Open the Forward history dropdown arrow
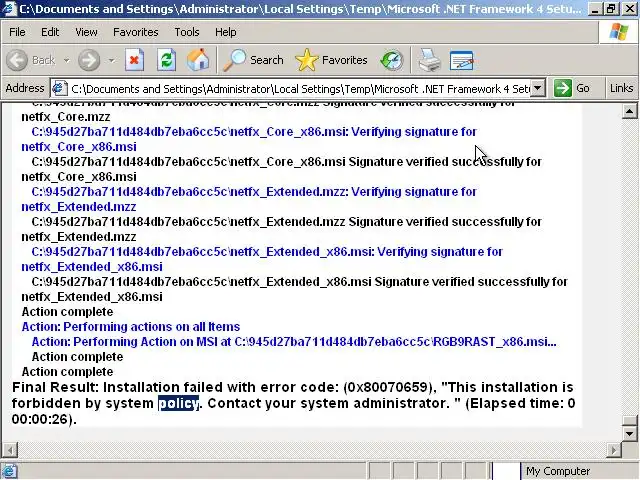This screenshot has width=640, height=480. pyautogui.click(x=111, y=60)
